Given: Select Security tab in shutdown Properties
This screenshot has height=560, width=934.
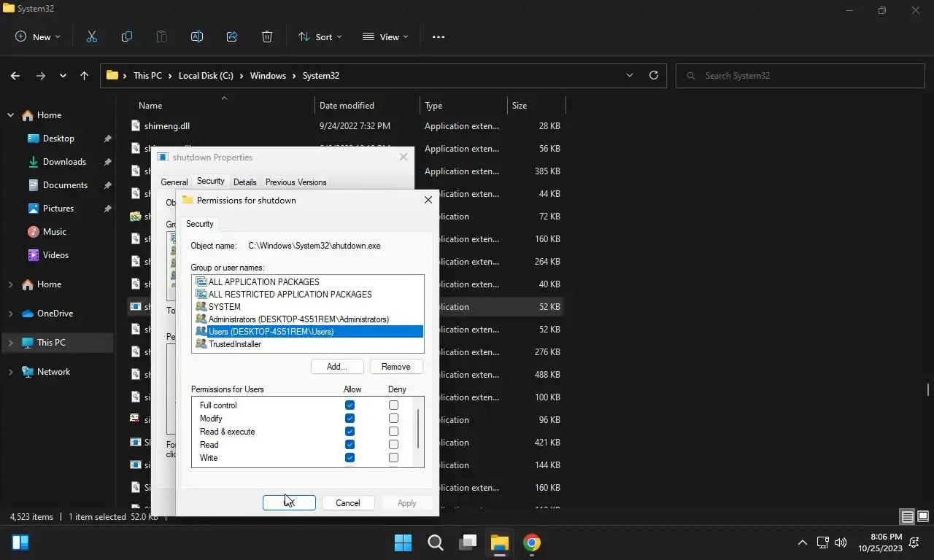Looking at the screenshot, I should (211, 182).
